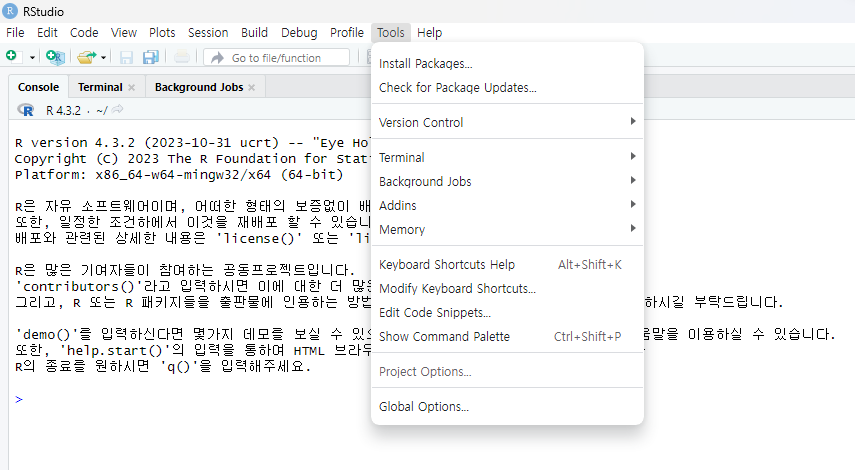855x470 pixels.
Task: Open the View menu
Action: 124,33
